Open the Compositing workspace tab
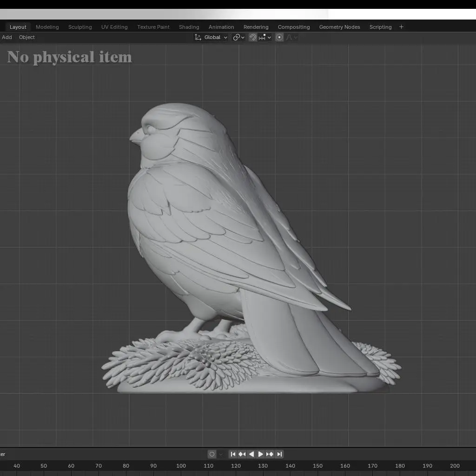 tap(294, 27)
